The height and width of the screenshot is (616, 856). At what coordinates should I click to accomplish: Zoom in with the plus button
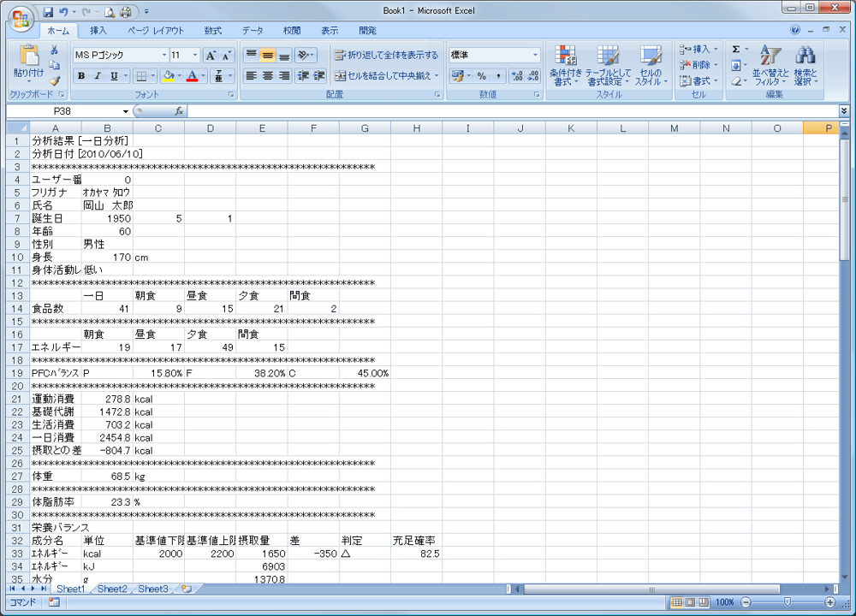829,602
